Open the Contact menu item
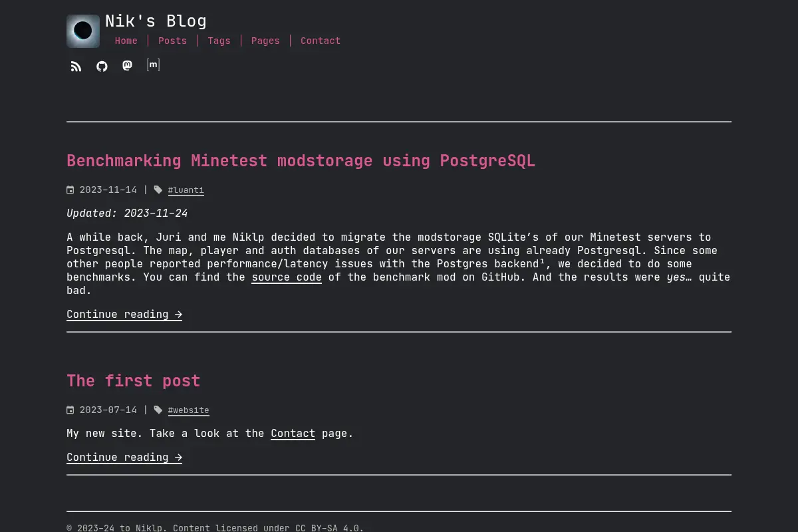This screenshot has width=798, height=532. [x=321, y=41]
